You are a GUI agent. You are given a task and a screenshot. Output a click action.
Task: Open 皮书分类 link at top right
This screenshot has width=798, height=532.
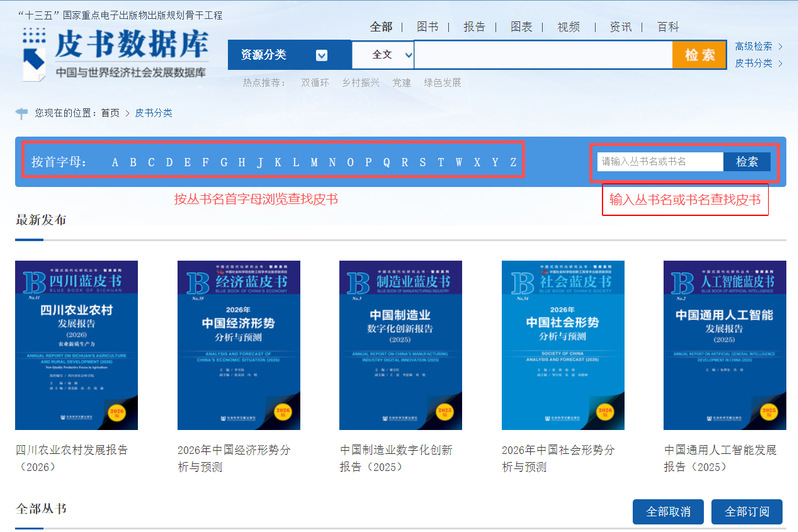[759, 63]
